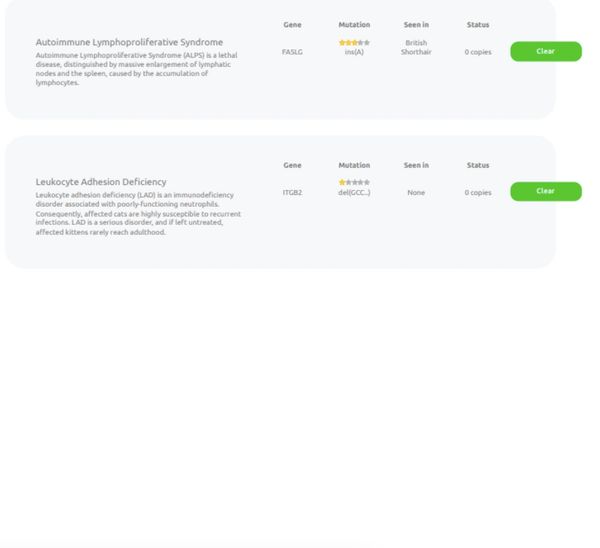Click the ALPS disease description paragraph

coord(133,68)
